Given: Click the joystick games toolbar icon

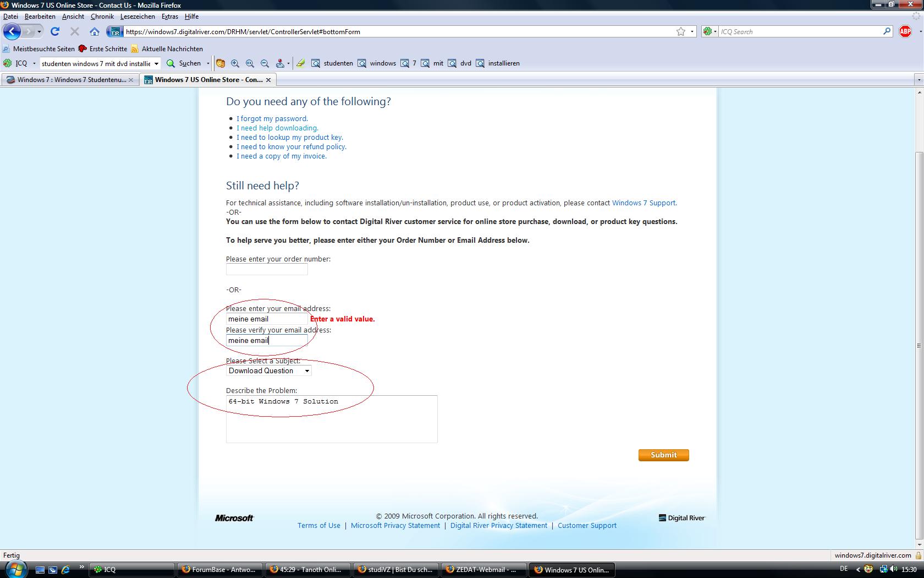Looking at the screenshot, I should click(x=280, y=63).
